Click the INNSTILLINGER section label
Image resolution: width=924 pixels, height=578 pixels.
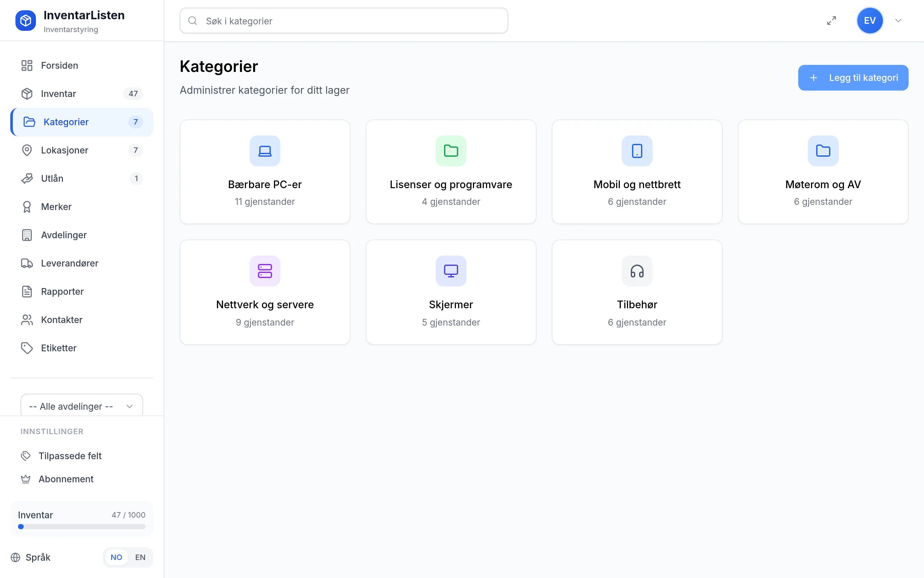click(52, 432)
